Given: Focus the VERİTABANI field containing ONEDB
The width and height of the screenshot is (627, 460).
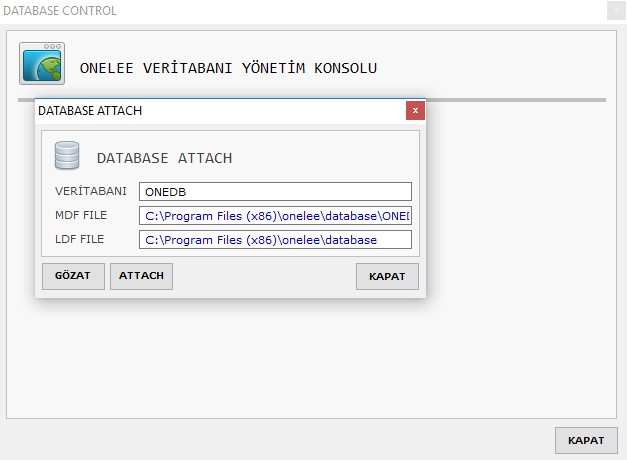Looking at the screenshot, I should (275, 192).
